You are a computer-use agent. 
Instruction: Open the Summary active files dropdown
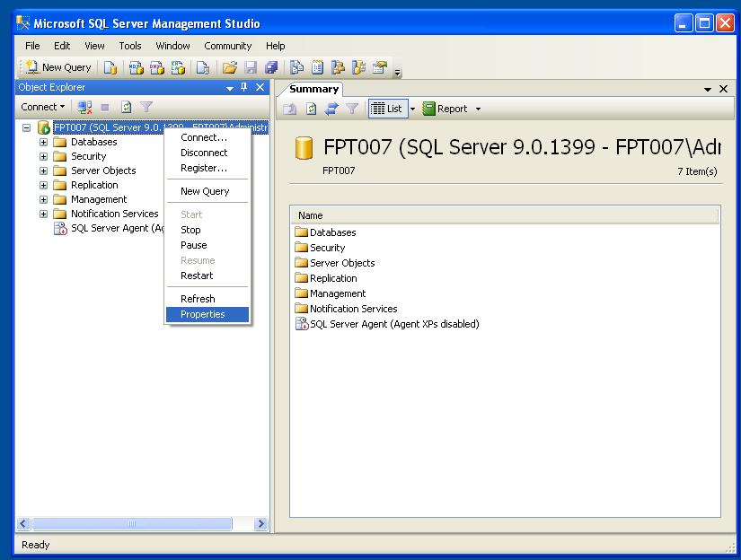[x=708, y=89]
